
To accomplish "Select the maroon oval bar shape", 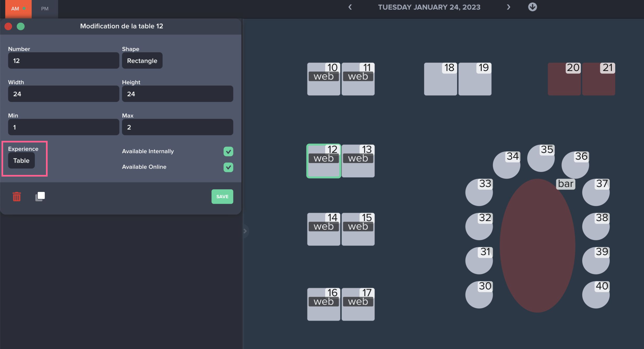I will click(x=537, y=246).
